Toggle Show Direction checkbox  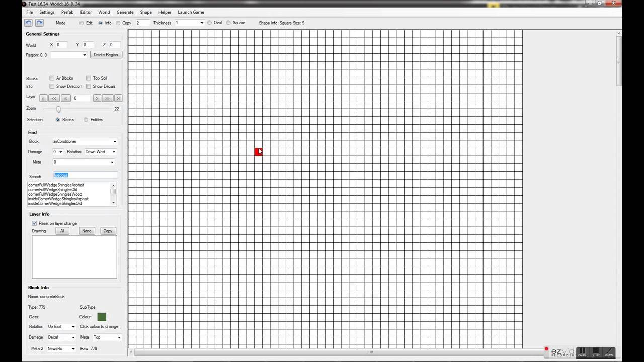point(52,86)
